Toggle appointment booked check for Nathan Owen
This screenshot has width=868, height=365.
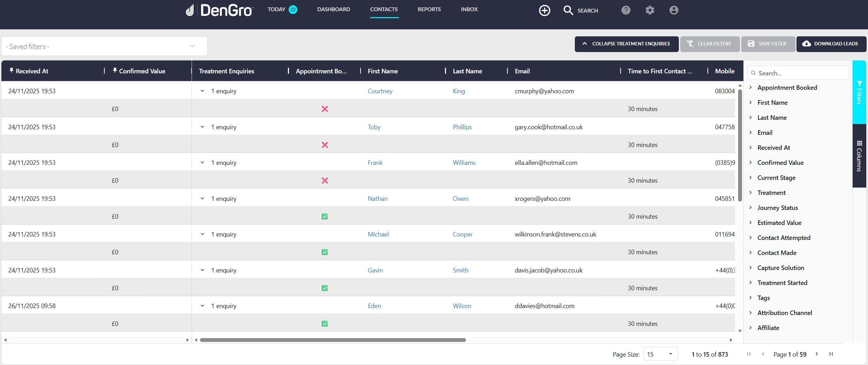click(x=325, y=216)
